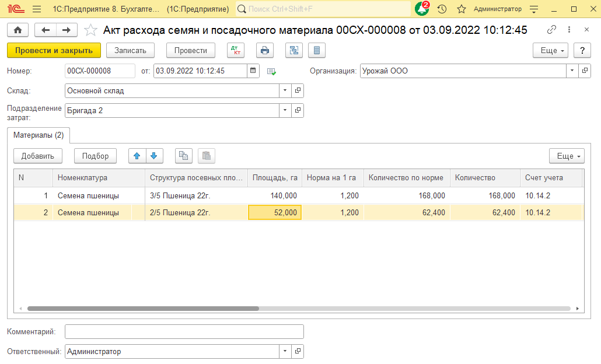Click the copy rows icon
This screenshot has width=601, height=364.
(183, 156)
